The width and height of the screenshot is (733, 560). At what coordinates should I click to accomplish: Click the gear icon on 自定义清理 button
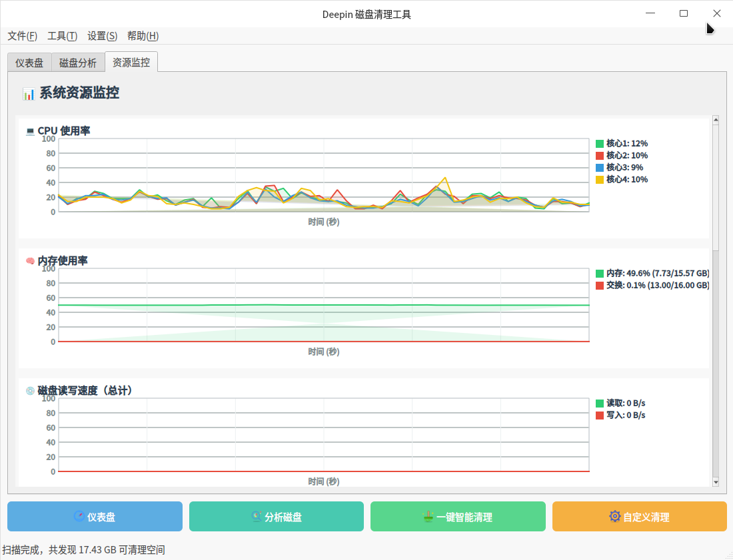pos(615,517)
